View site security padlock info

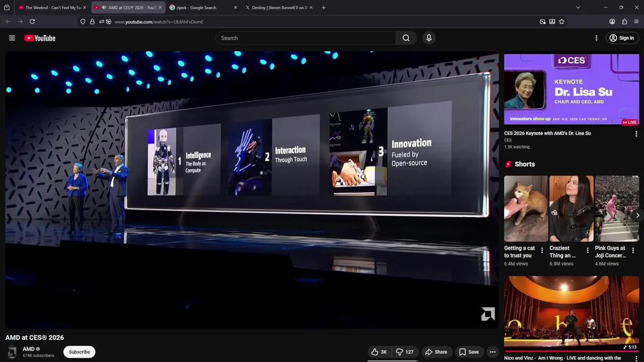pyautogui.click(x=92, y=22)
